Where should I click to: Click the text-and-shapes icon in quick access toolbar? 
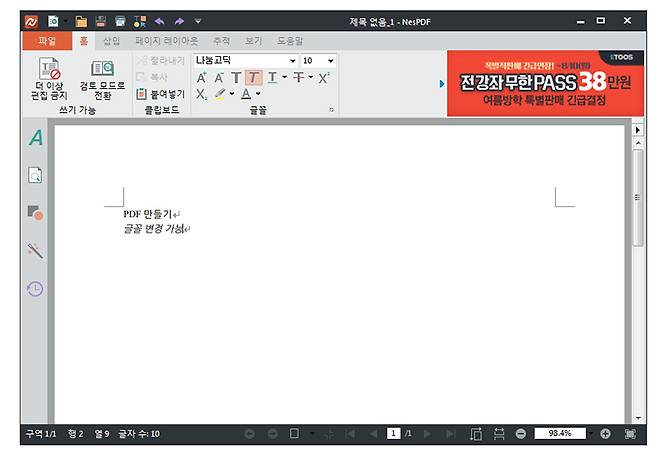140,21
